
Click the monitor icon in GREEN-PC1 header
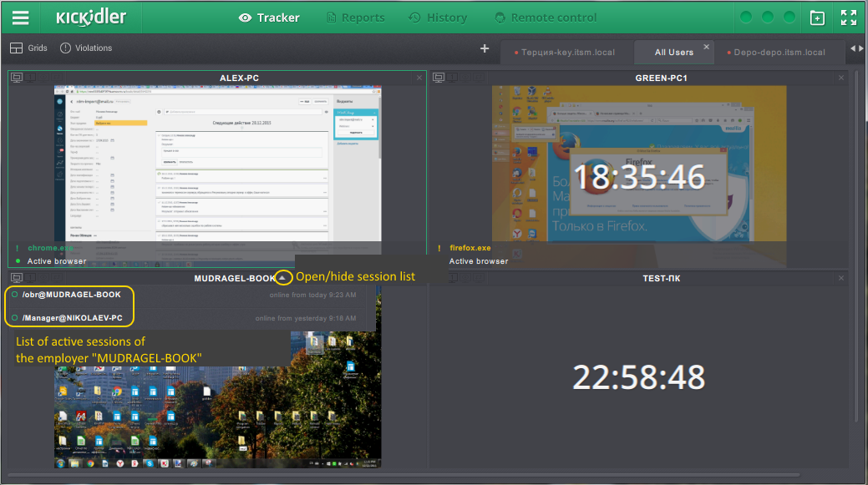(439, 78)
